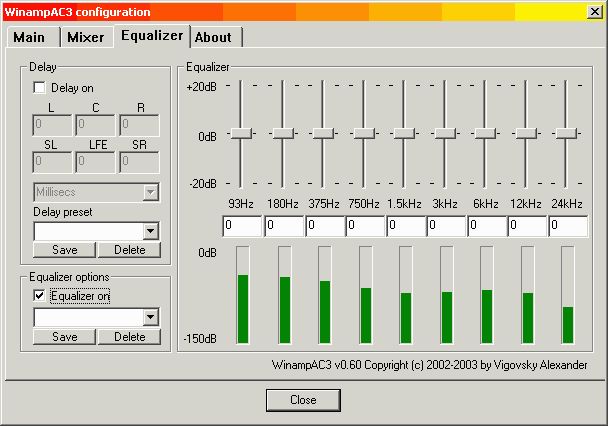Click the Close button

click(303, 400)
